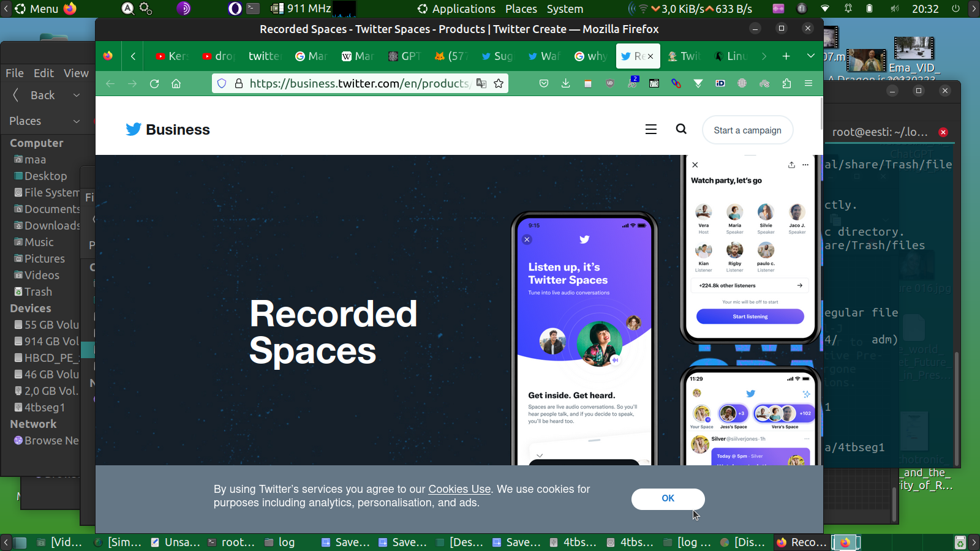Open the View menu in file manager
The width and height of the screenshot is (980, 551).
(77, 73)
